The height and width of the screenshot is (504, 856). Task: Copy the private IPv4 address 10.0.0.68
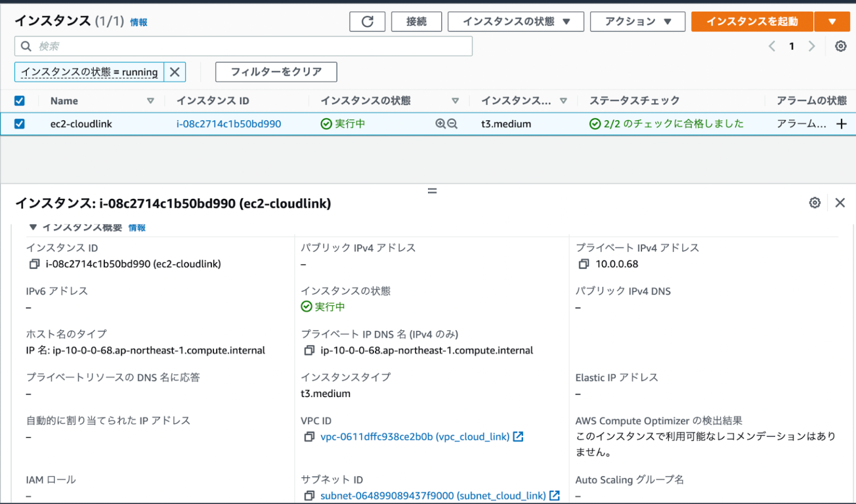coord(583,263)
